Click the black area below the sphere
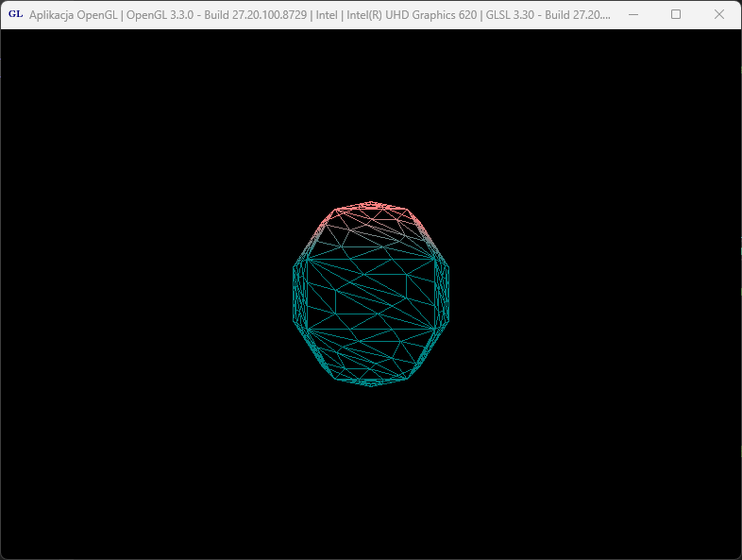742x560 pixels. click(x=371, y=472)
